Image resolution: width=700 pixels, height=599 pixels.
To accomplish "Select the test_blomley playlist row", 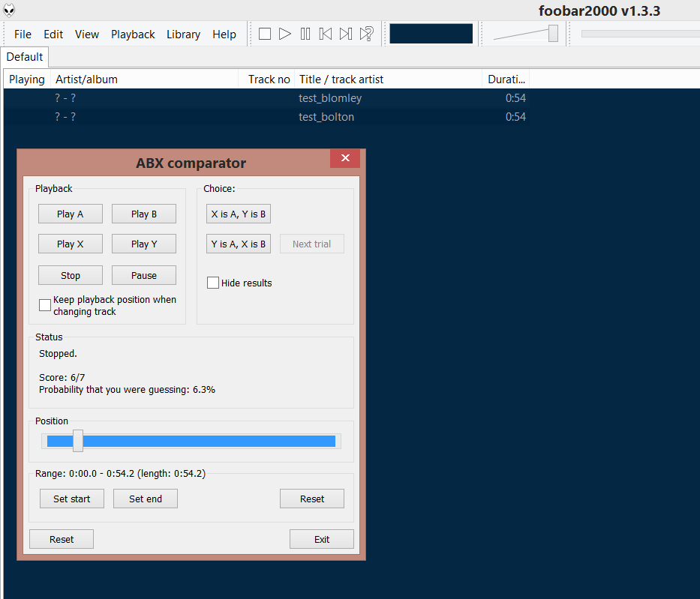I will point(266,98).
